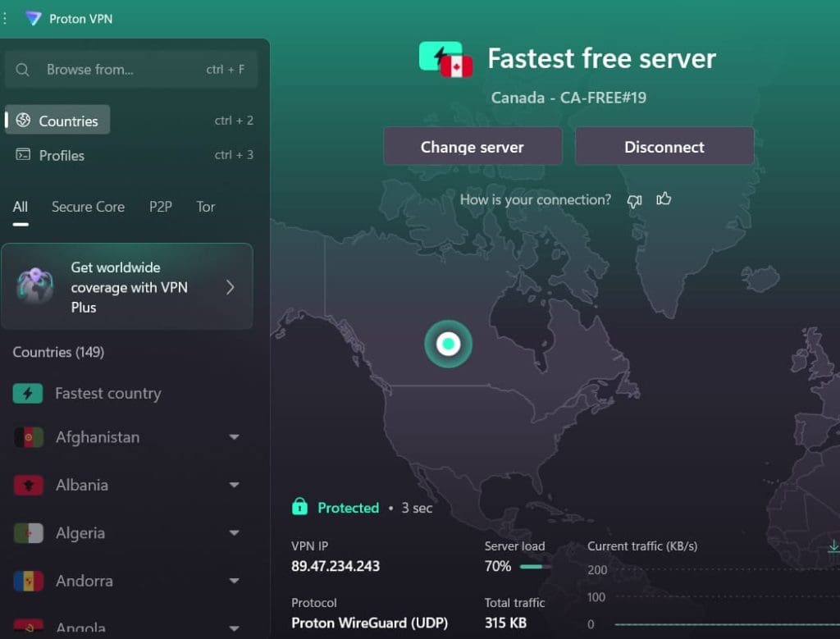The width and height of the screenshot is (840, 639).
Task: Rate connection with thumbs up
Action: [x=664, y=199]
